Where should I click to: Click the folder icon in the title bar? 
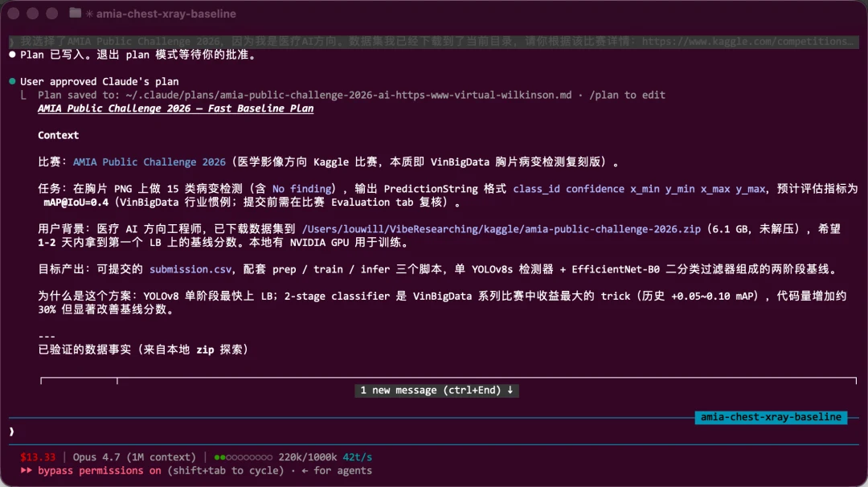pyautogui.click(x=76, y=14)
